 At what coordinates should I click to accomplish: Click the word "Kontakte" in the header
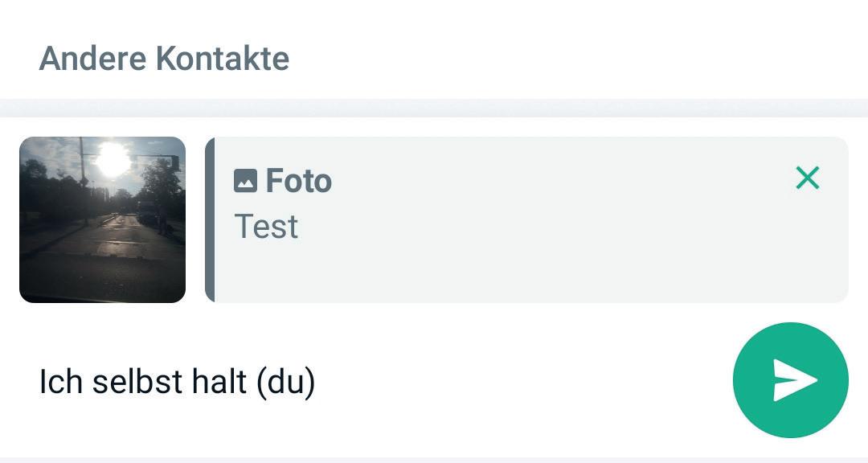pos(222,59)
